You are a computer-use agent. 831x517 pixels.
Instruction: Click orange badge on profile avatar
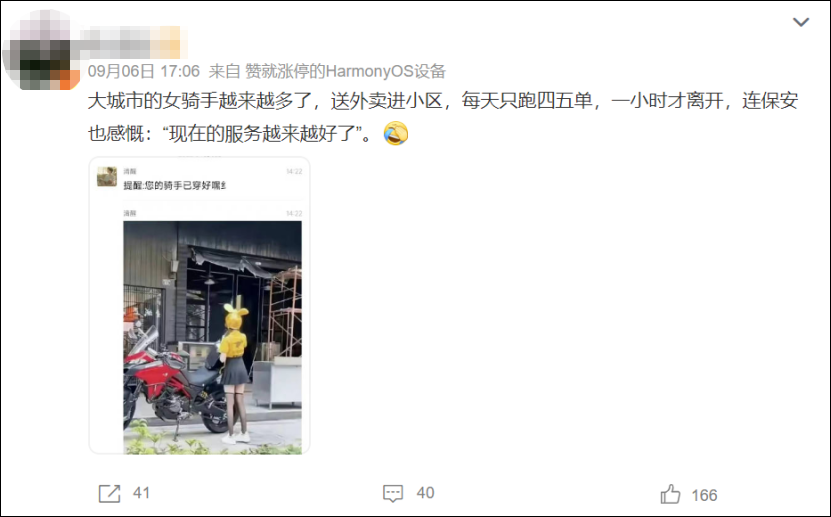[x=69, y=80]
